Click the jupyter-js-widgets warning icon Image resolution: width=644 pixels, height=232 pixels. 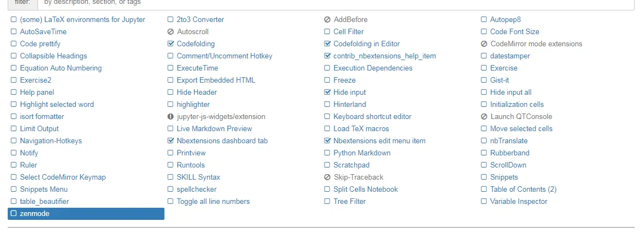[170, 117]
